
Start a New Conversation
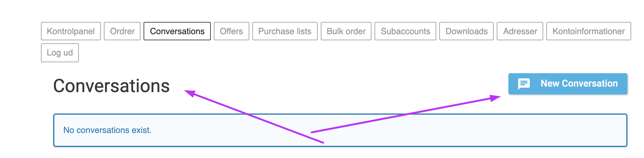point(568,84)
